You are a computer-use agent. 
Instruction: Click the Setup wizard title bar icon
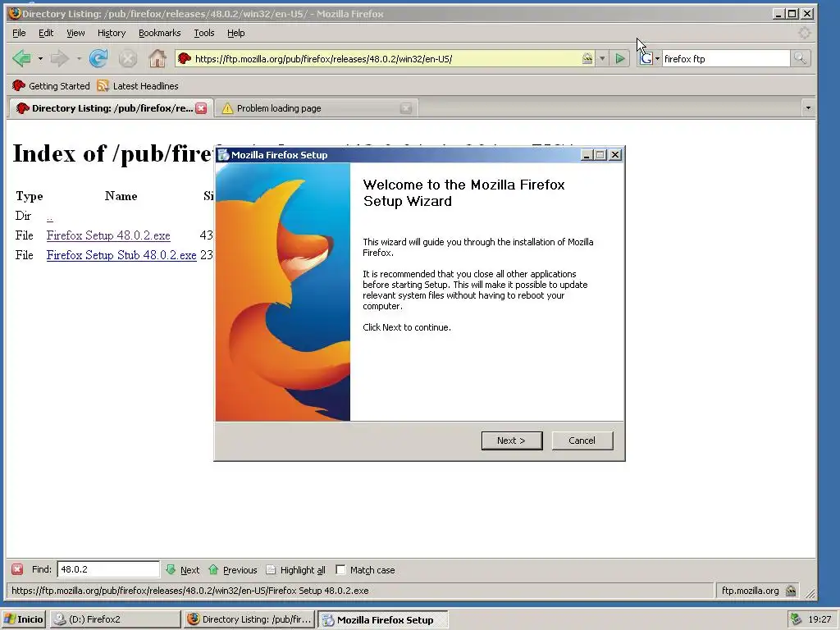click(223, 155)
